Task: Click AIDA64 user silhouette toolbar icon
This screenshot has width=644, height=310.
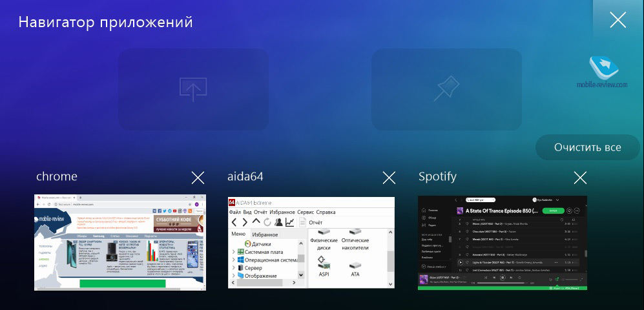Action: click(x=278, y=222)
